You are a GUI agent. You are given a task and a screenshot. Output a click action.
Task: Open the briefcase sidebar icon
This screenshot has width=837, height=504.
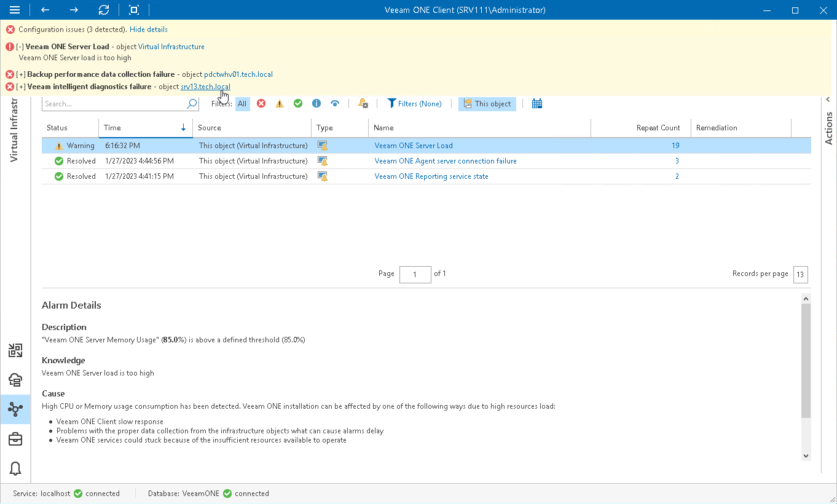click(x=15, y=439)
